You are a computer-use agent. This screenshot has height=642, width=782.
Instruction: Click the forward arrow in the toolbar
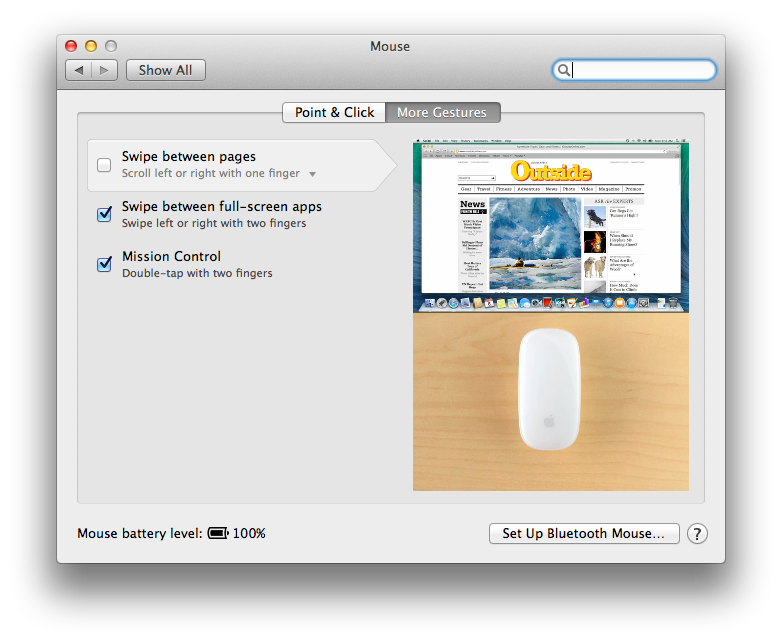[106, 70]
